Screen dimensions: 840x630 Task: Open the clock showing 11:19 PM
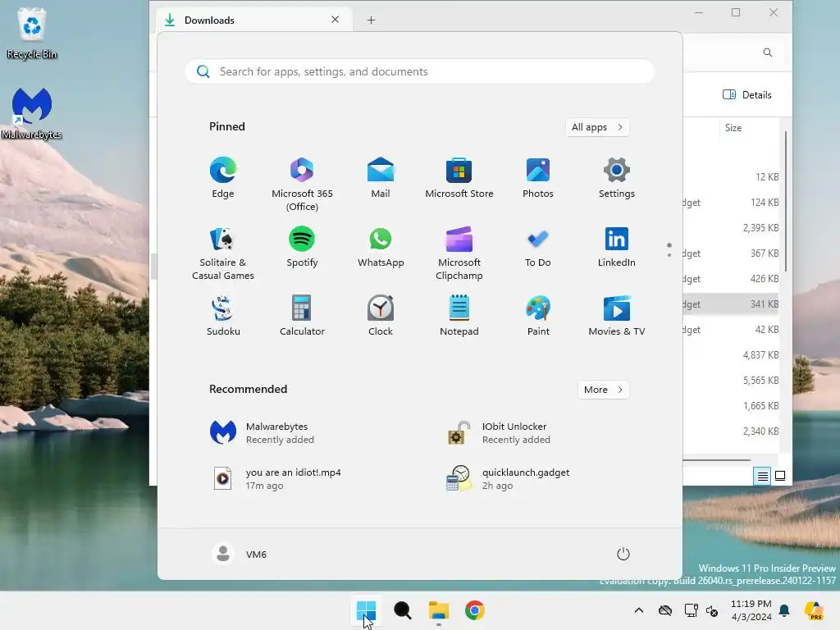coord(751,610)
